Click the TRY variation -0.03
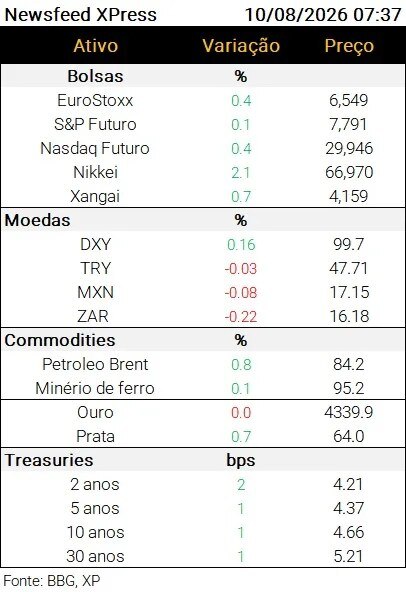Image resolution: width=406 pixels, height=592 pixels. point(241,268)
